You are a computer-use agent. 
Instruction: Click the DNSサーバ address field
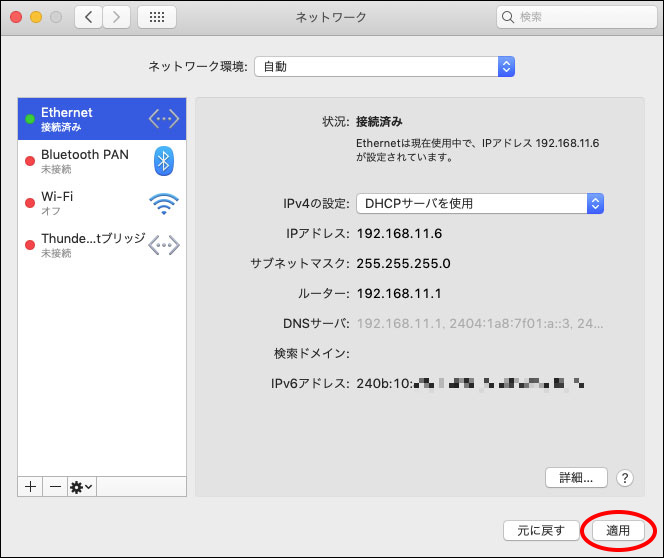480,323
